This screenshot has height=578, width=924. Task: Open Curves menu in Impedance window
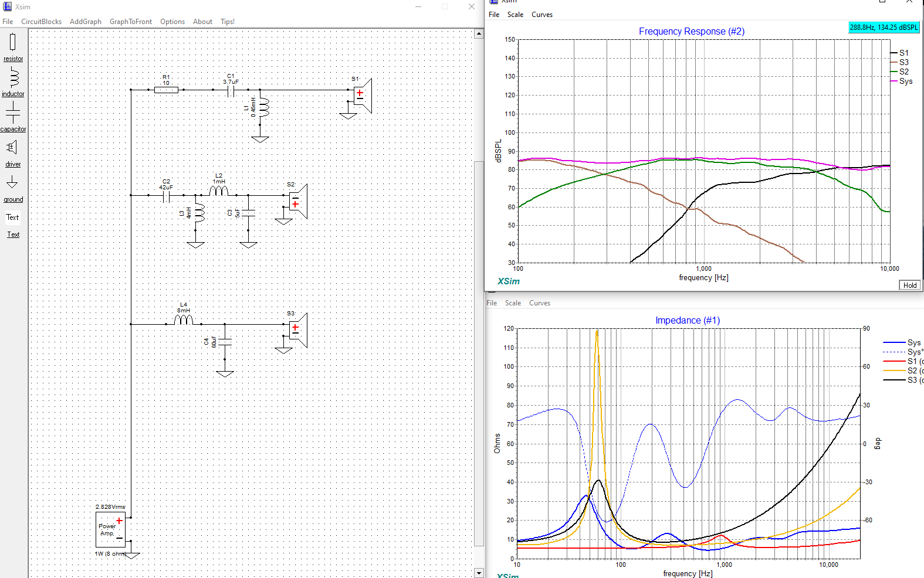point(540,303)
